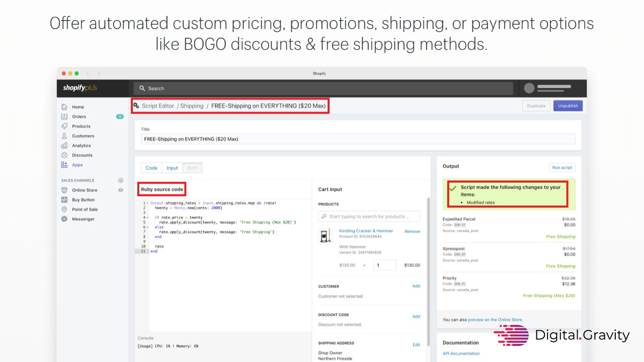
Task: Click the Point of Sale pin icon
Action: 64,209
